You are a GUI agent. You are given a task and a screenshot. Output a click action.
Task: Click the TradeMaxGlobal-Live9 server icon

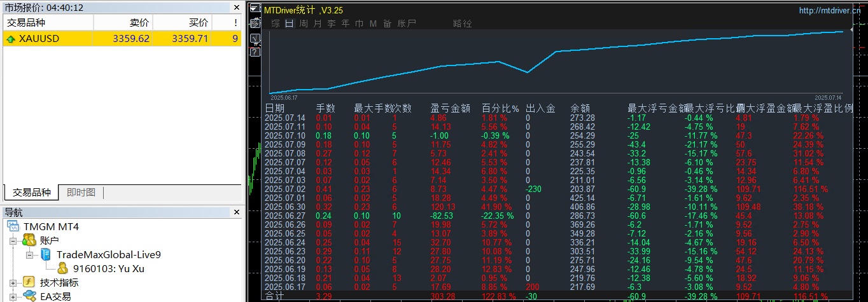click(46, 254)
